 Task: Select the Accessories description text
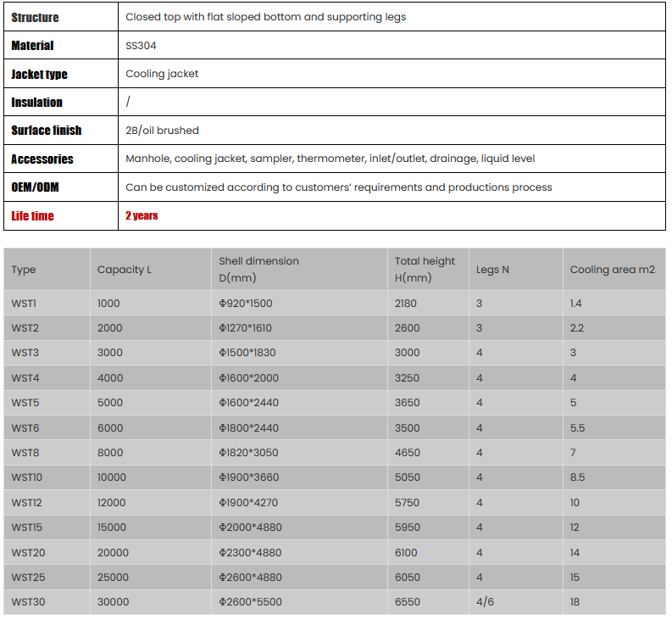[x=330, y=159]
